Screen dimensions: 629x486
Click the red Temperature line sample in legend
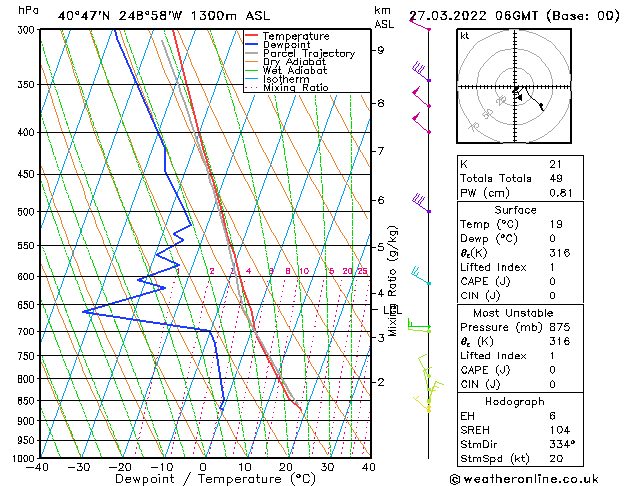pyautogui.click(x=252, y=36)
